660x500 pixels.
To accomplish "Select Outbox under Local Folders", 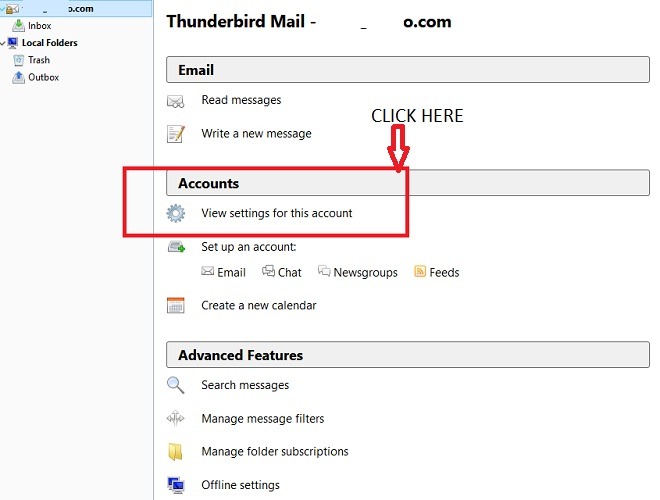I will point(43,77).
